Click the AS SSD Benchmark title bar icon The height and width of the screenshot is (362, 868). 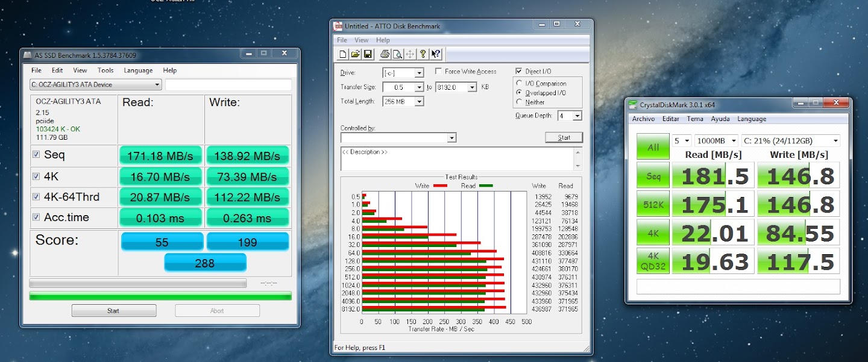pos(27,55)
